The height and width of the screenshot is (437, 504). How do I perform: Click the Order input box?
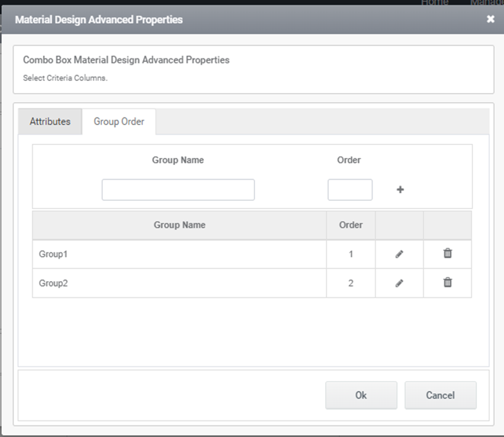point(349,190)
